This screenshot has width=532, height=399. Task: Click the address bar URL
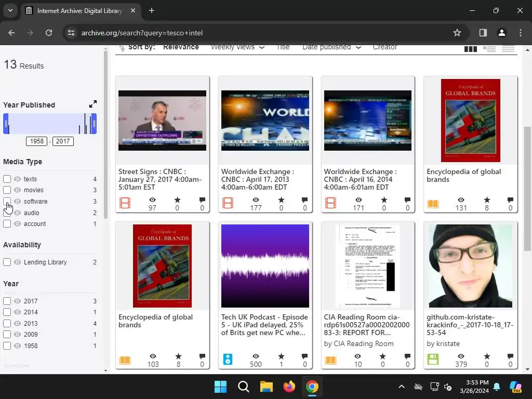coord(142,33)
